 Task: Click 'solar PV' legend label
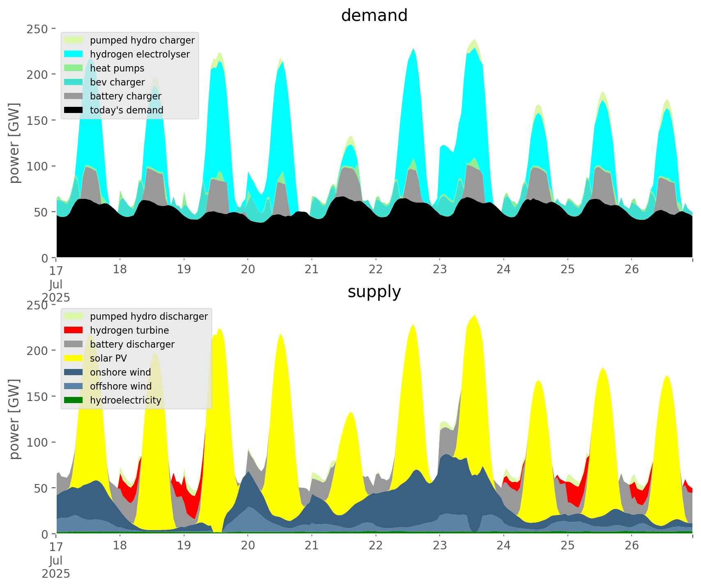click(108, 359)
